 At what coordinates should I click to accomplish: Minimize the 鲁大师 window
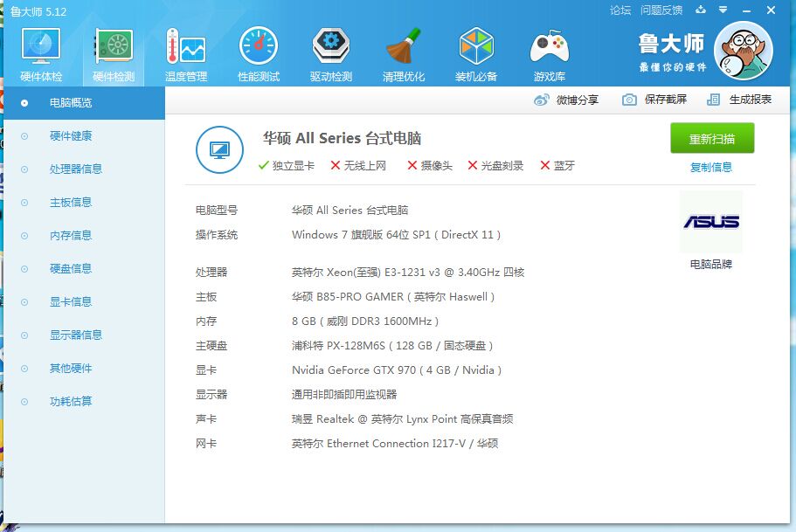coord(746,10)
